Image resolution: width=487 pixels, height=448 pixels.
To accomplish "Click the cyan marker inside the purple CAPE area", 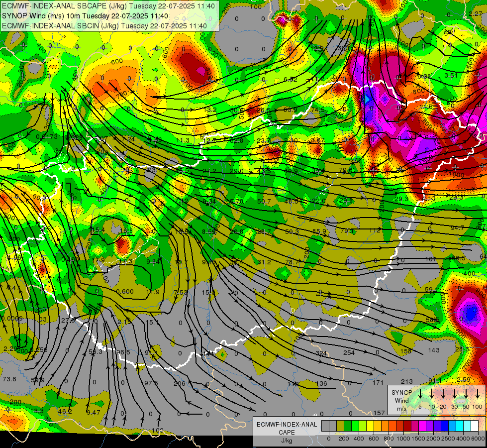I will (x=367, y=99).
